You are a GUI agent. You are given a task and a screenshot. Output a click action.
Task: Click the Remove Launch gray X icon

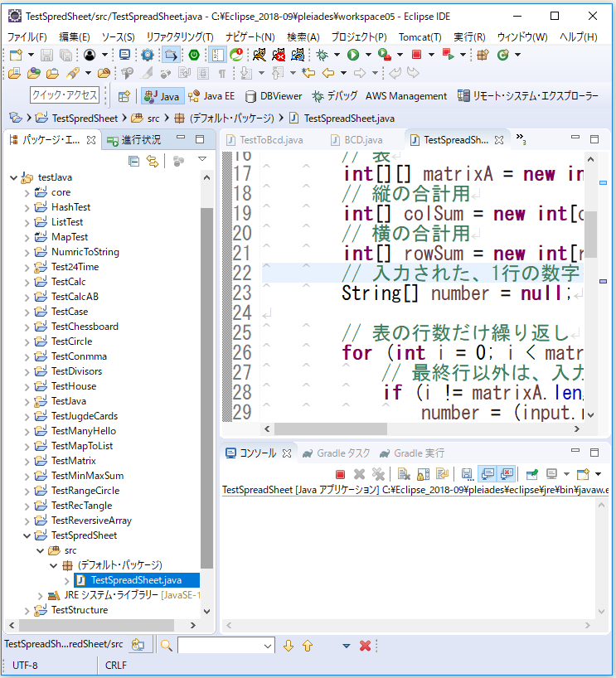pos(359,474)
